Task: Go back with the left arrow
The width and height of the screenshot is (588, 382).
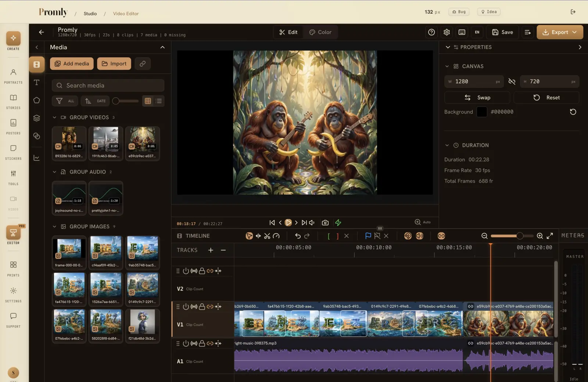Action: [42, 32]
